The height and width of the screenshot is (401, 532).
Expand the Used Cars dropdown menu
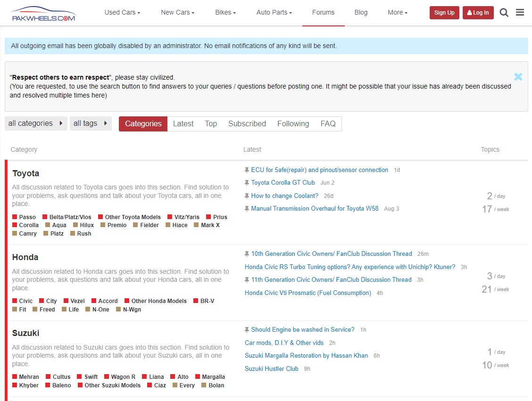pyautogui.click(x=122, y=13)
